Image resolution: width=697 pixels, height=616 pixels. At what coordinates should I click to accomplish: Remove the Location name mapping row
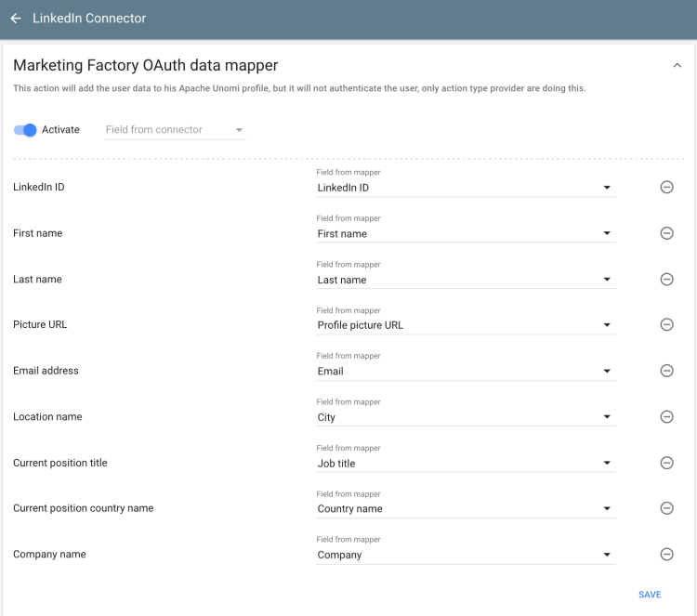click(666, 416)
